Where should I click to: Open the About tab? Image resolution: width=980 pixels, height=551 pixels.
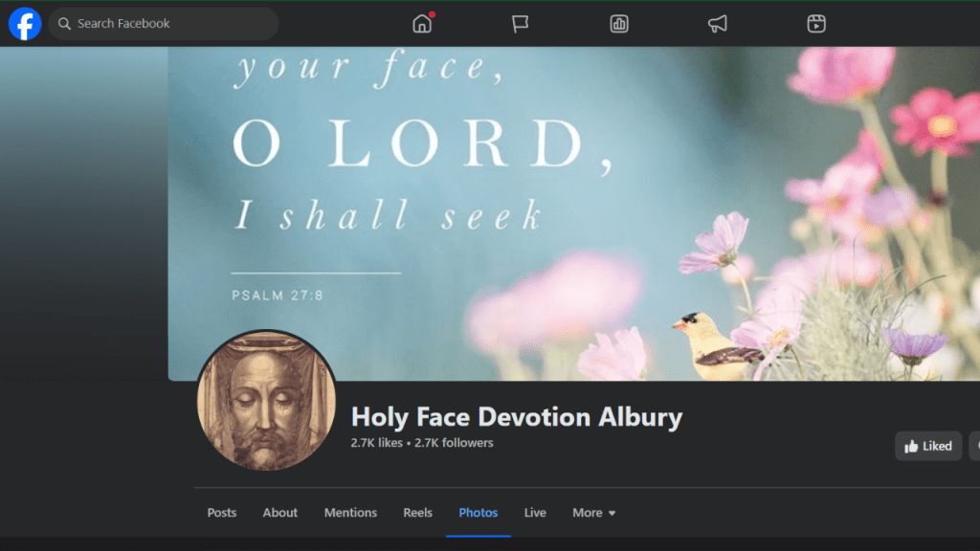(x=280, y=513)
